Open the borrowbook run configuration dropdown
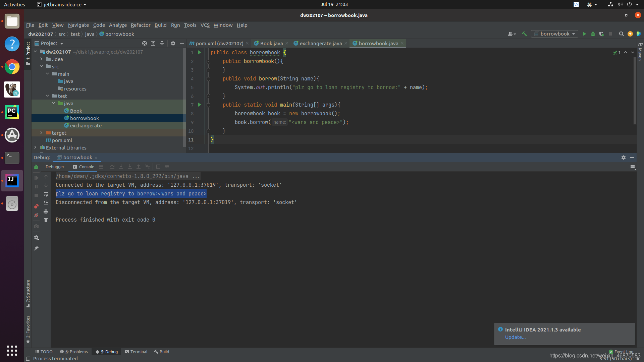The height and width of the screenshot is (362, 644). pyautogui.click(x=555, y=34)
